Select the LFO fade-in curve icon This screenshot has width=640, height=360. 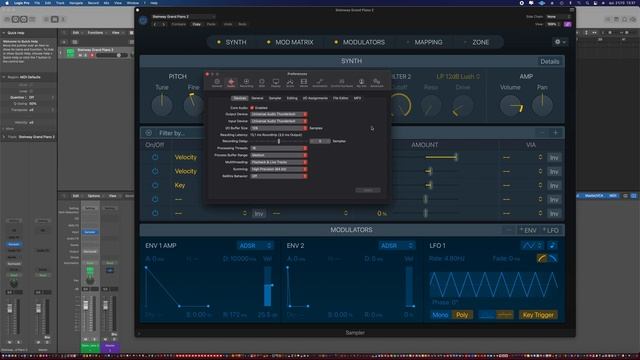tap(542, 258)
